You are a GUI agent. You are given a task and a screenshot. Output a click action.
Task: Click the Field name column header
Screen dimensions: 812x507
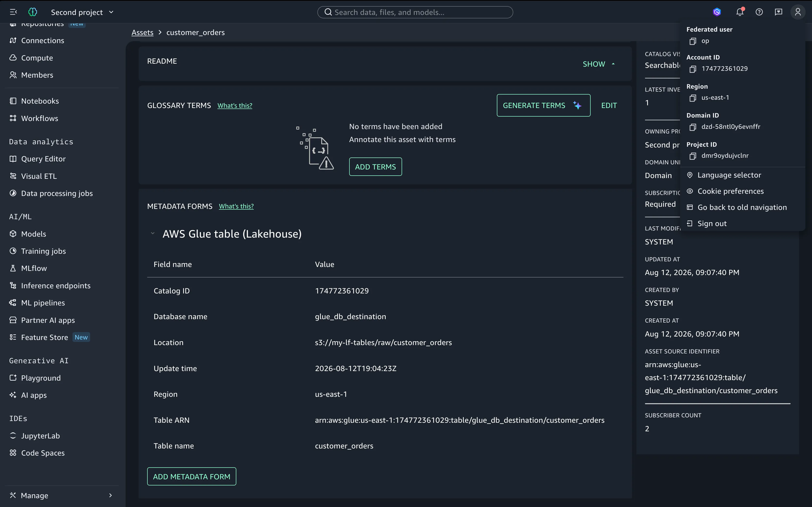click(173, 265)
